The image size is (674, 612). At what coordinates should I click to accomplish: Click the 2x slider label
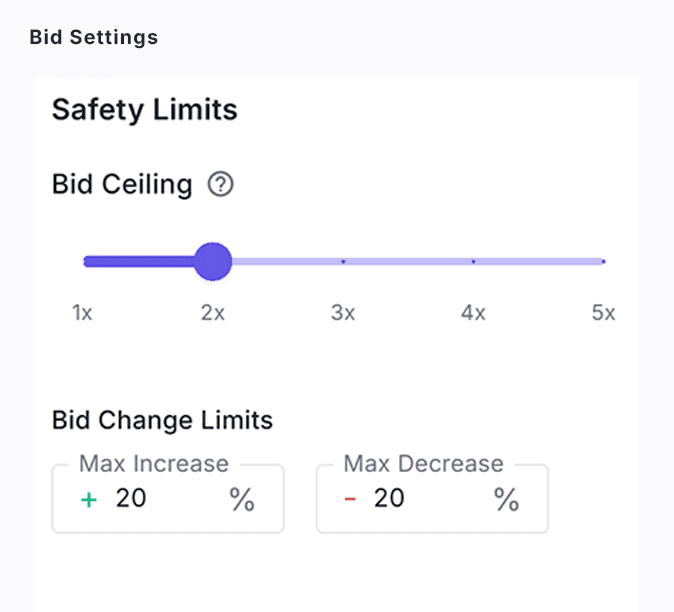pyautogui.click(x=212, y=313)
